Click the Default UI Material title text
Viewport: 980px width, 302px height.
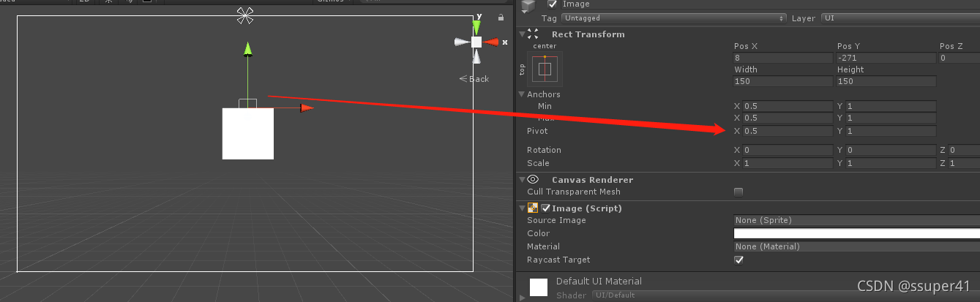coord(599,281)
